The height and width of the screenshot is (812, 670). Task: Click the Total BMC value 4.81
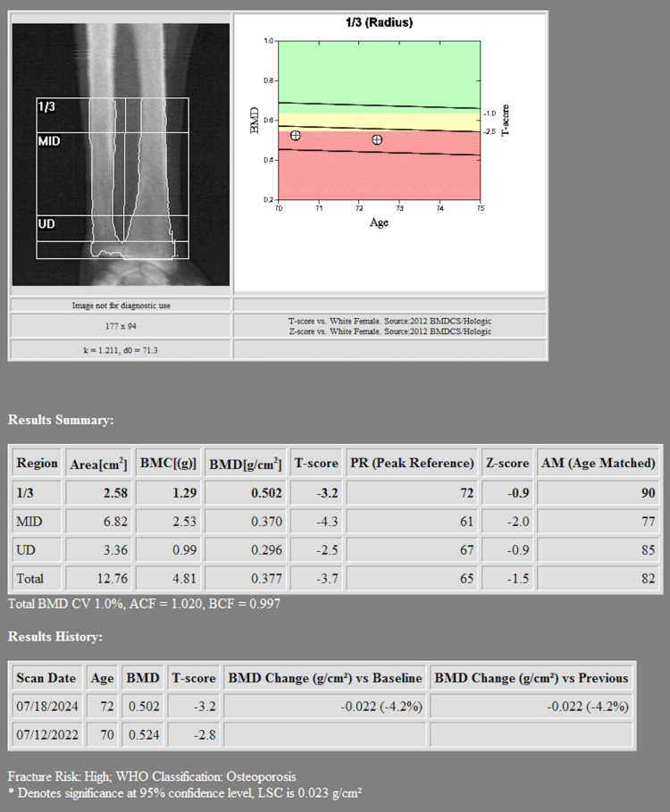[x=185, y=579]
